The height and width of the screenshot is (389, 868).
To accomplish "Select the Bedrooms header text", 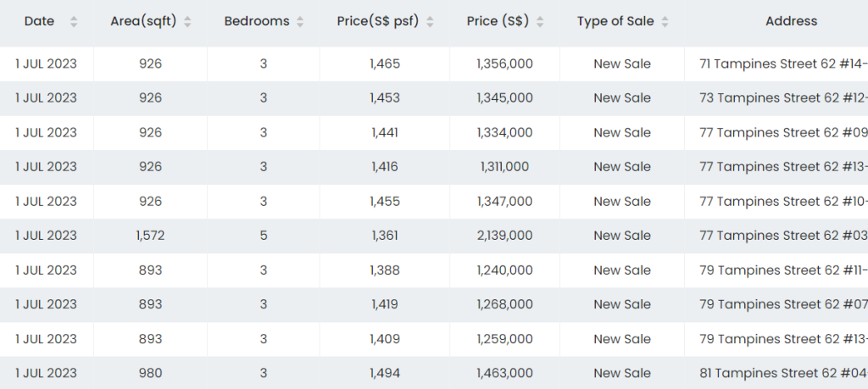I will (x=256, y=21).
